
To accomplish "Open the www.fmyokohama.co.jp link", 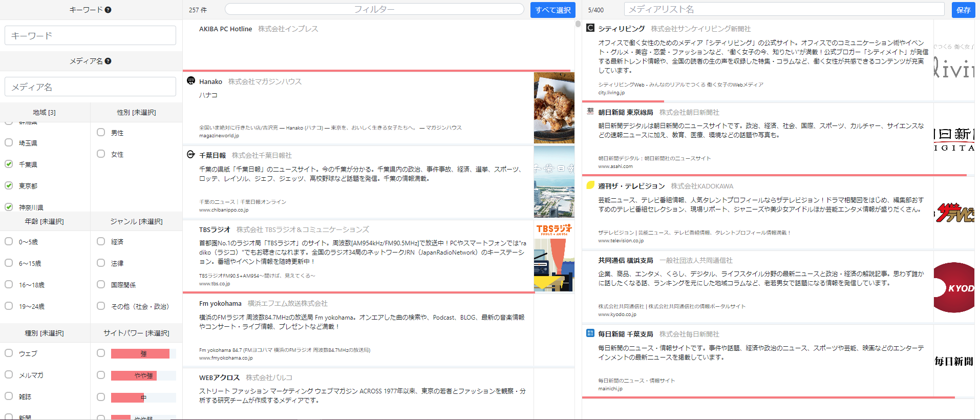I will (226, 358).
